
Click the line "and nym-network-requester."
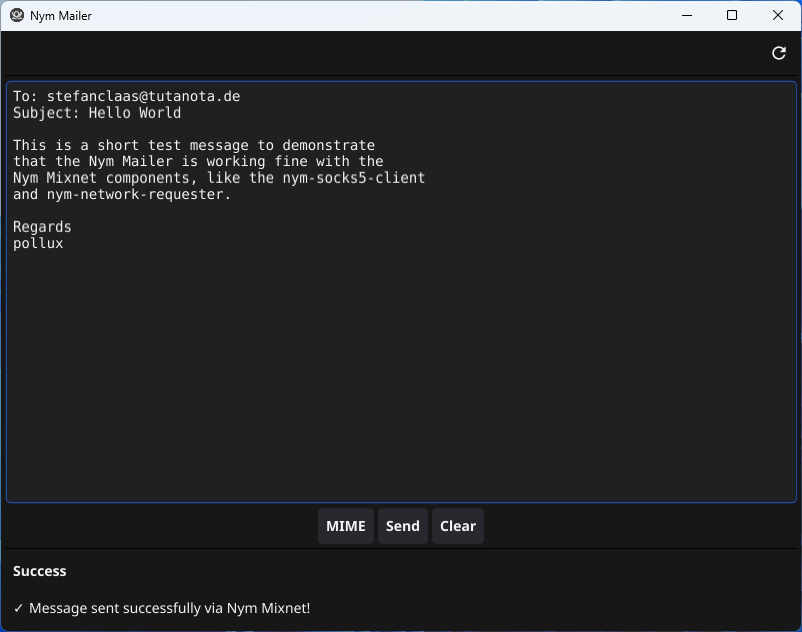122,195
